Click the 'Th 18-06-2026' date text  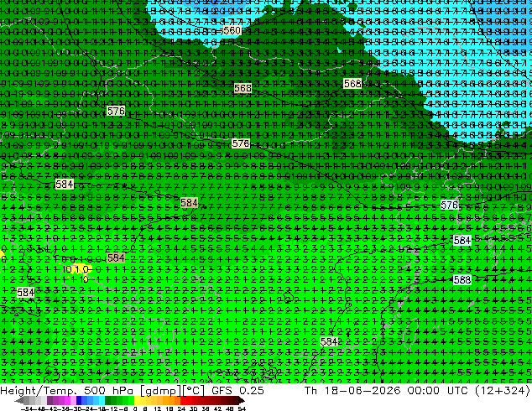[x=352, y=390]
